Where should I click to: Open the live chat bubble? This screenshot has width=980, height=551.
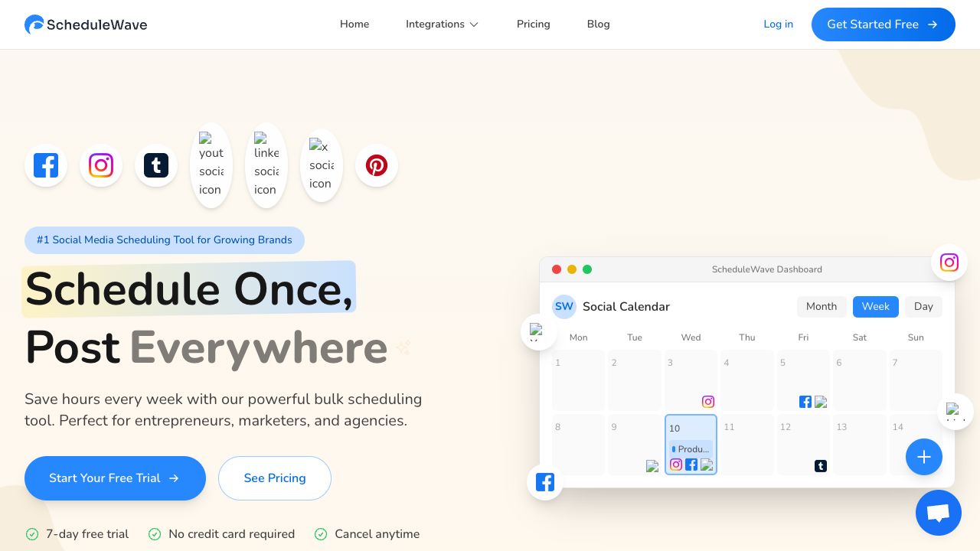pos(939,513)
